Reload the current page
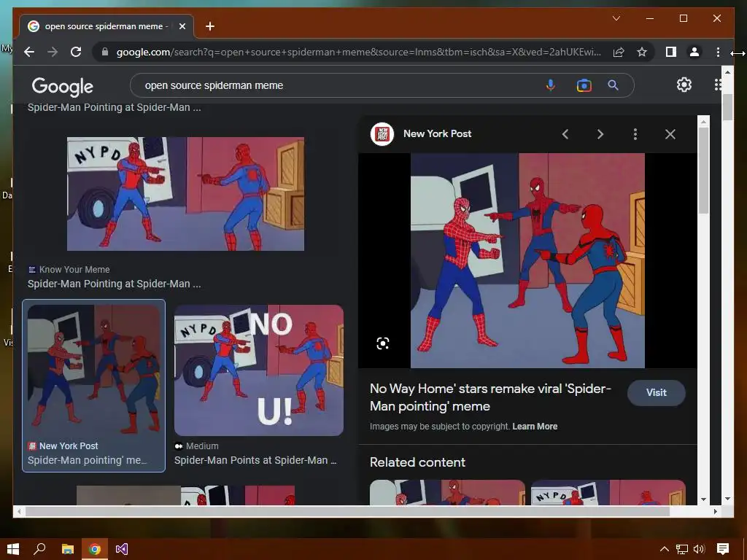The width and height of the screenshot is (747, 560). click(x=76, y=52)
